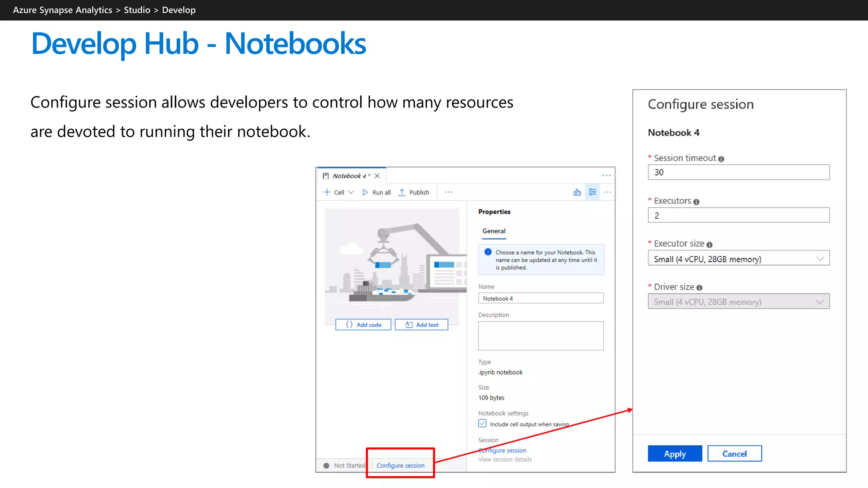
Task: Expand the Cell dropdown chevron
Action: [x=351, y=192]
